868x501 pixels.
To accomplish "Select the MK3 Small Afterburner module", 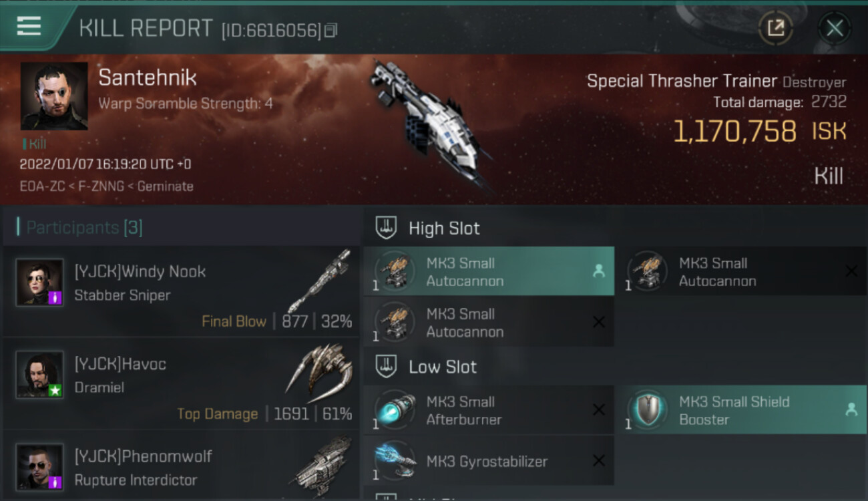I will (489, 410).
